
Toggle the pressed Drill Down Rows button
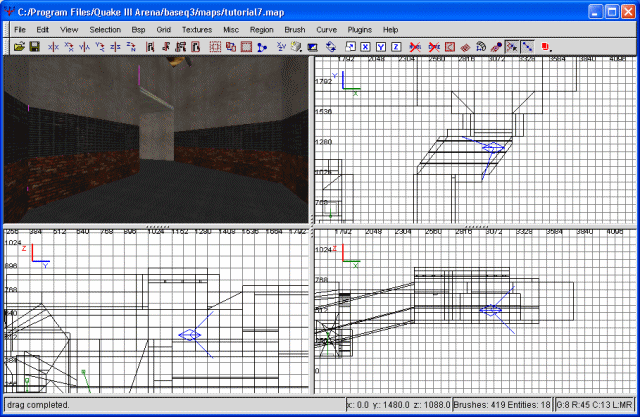[x=527, y=47]
